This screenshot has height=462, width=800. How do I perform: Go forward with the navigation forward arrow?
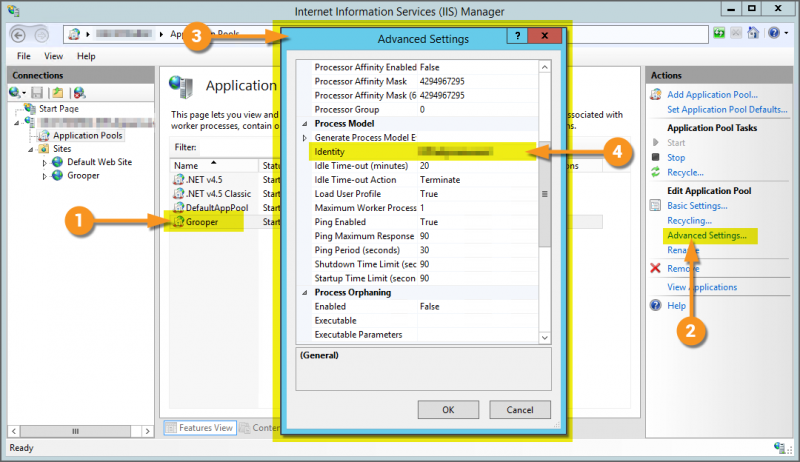[x=41, y=35]
